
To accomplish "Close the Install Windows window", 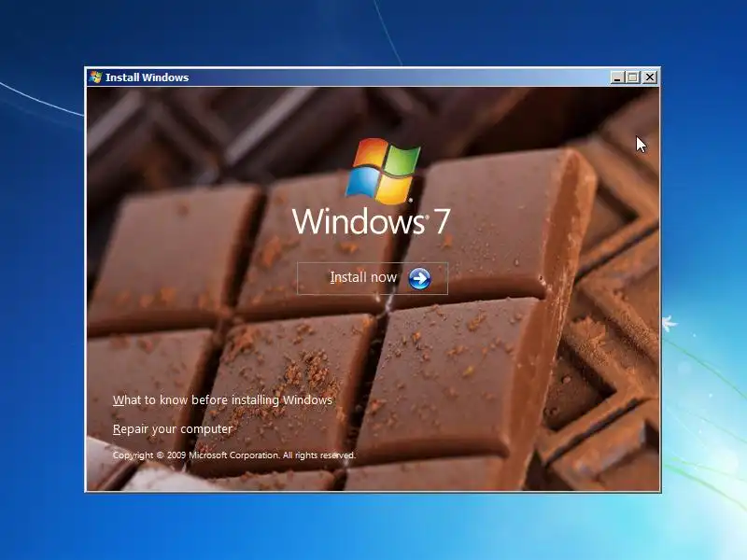I will coord(650,77).
